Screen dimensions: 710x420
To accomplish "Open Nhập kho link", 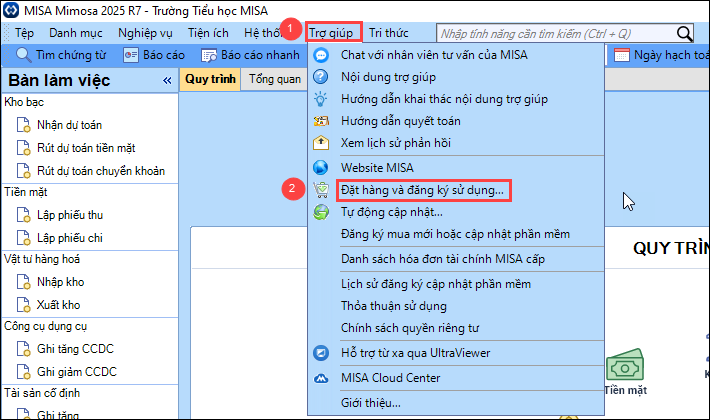I will click(60, 282).
